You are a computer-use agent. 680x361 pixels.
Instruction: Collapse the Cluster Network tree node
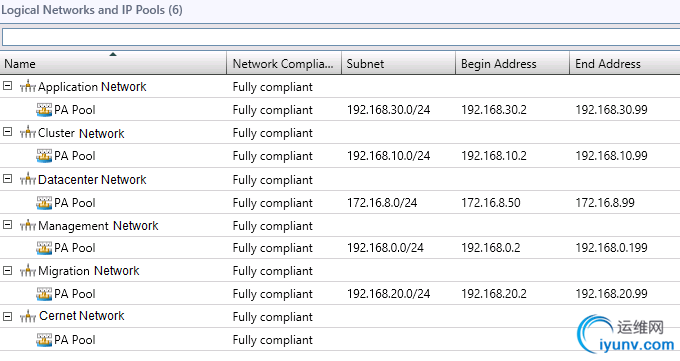pos(7,131)
